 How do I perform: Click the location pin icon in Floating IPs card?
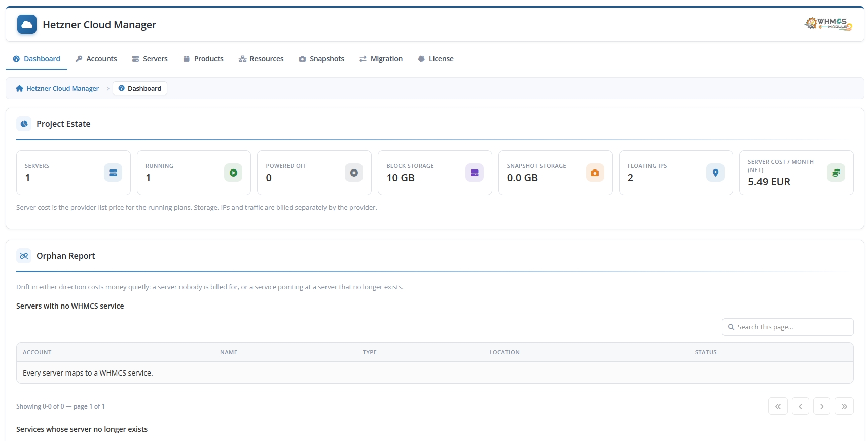coord(715,173)
